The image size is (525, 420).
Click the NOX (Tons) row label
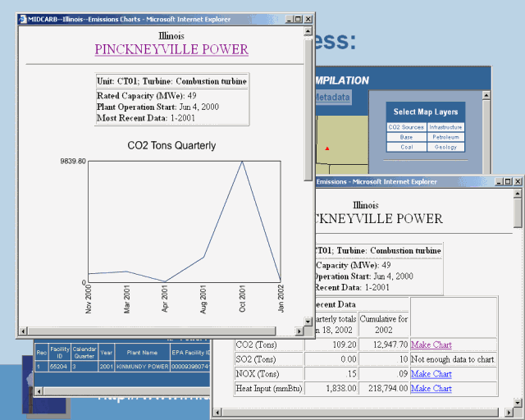(x=258, y=374)
